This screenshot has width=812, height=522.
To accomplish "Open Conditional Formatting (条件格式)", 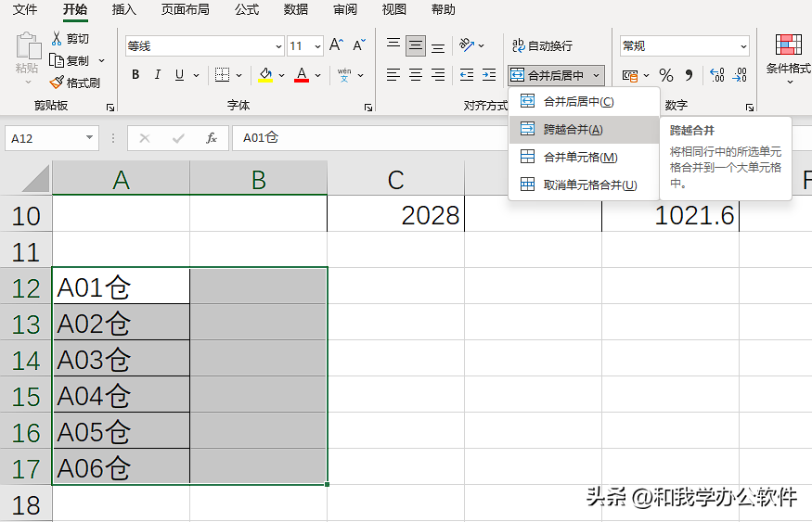I will 788,58.
